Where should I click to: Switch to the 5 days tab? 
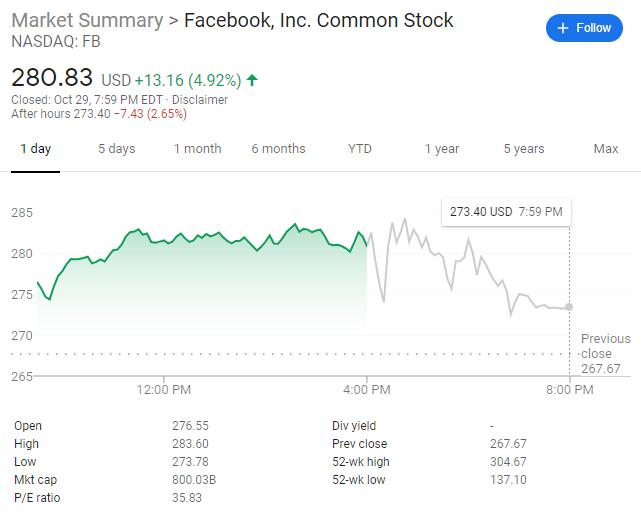[x=116, y=149]
